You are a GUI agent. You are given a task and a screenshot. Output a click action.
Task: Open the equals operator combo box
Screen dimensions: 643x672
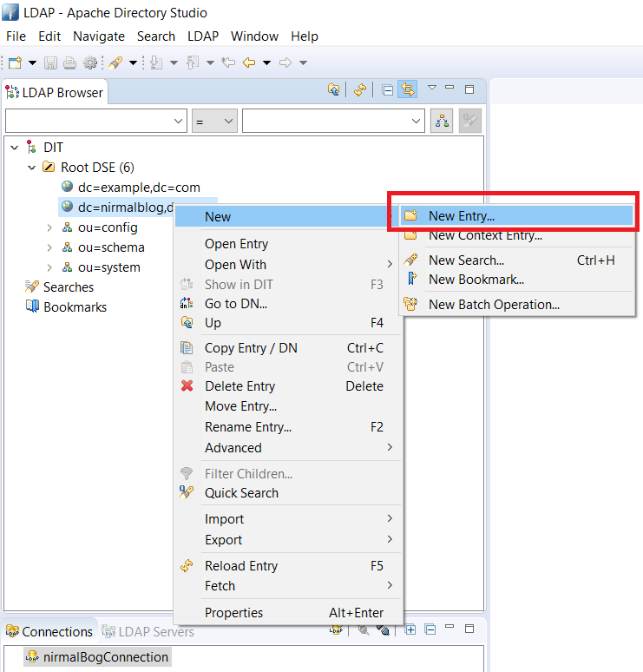(214, 121)
